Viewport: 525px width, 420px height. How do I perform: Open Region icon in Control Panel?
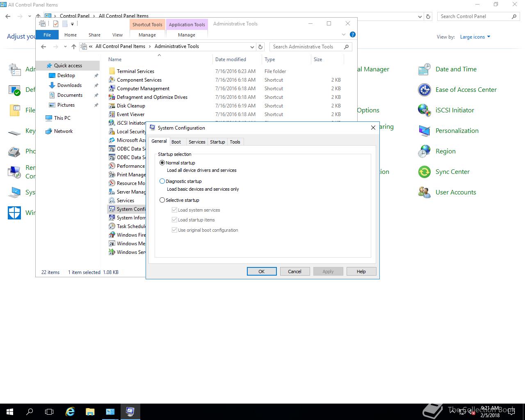click(x=425, y=151)
